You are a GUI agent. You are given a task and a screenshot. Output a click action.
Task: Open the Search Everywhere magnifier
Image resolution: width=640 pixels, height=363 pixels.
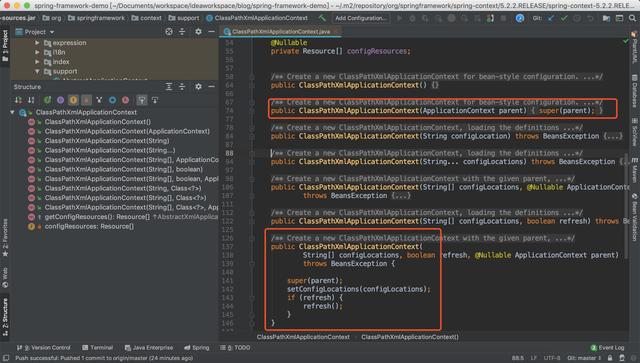[x=632, y=18]
